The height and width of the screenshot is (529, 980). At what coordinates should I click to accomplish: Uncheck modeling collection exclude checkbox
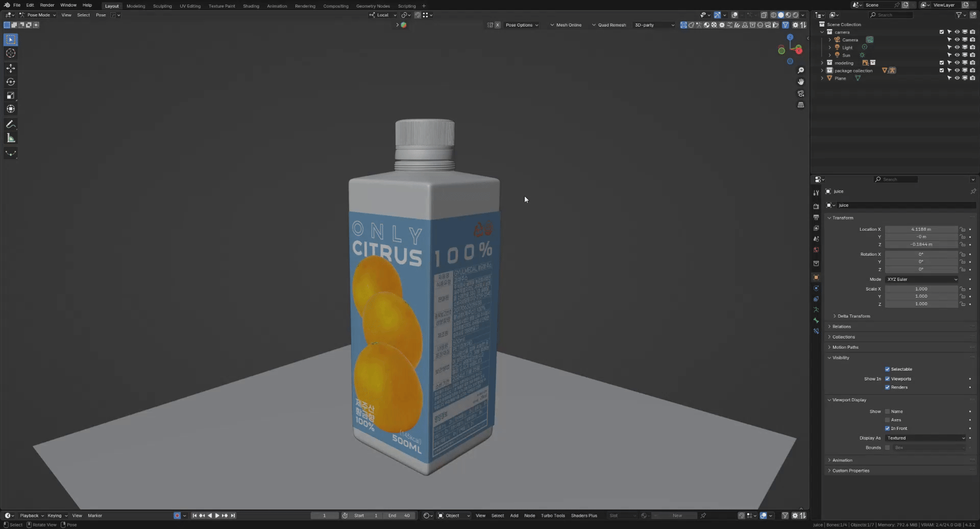[942, 63]
